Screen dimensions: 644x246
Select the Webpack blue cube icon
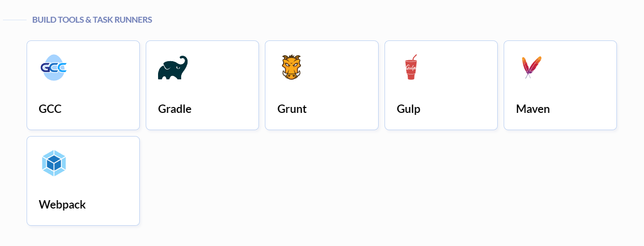pos(54,163)
